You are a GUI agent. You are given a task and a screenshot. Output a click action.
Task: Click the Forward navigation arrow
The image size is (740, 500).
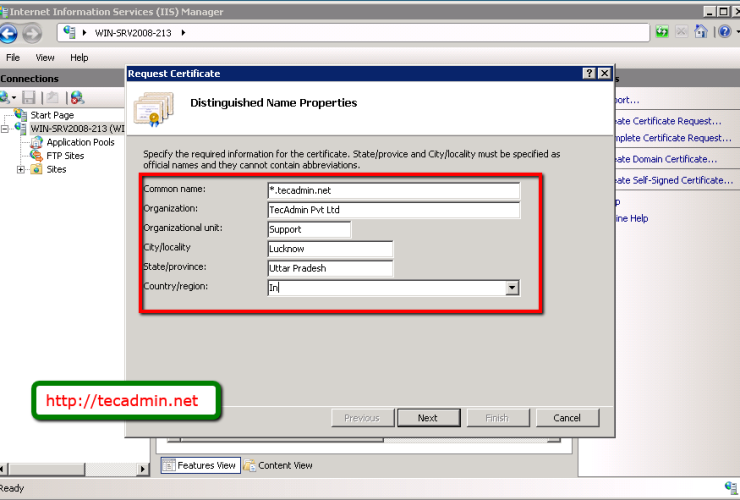point(32,33)
